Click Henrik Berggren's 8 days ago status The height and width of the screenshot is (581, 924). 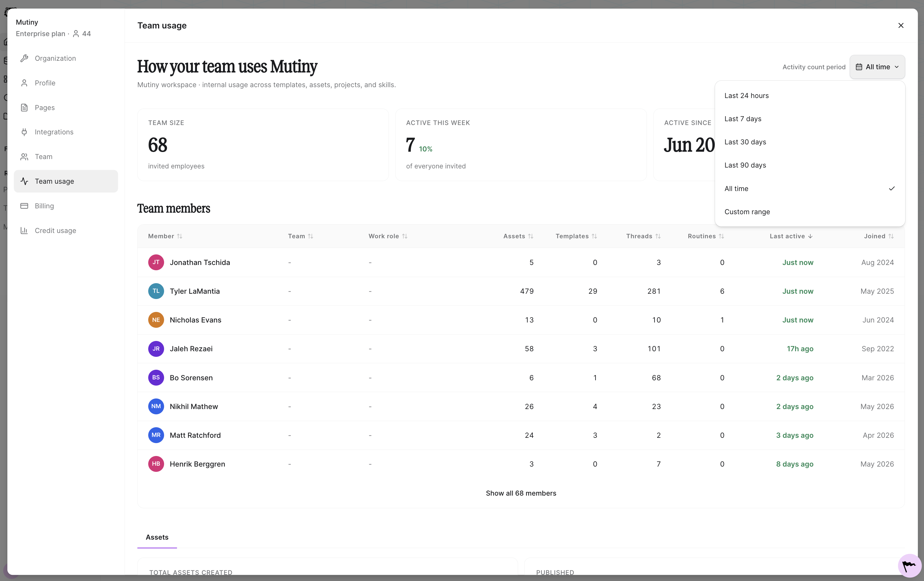(x=795, y=464)
